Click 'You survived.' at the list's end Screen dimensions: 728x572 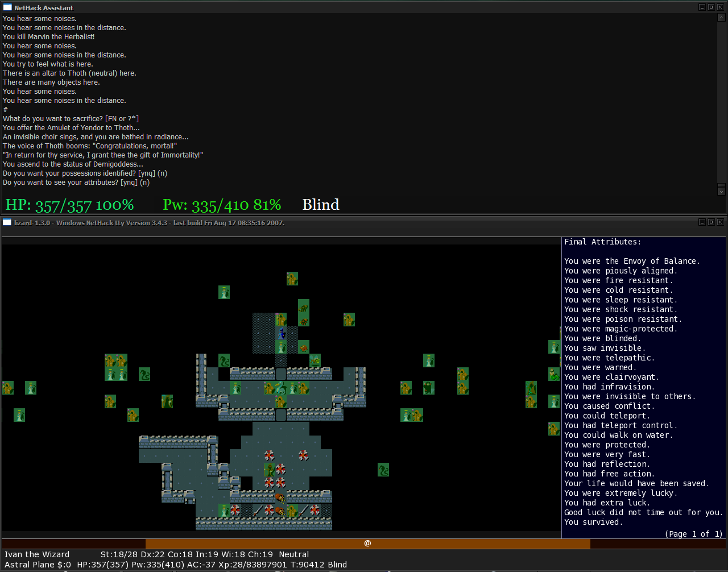click(x=594, y=522)
